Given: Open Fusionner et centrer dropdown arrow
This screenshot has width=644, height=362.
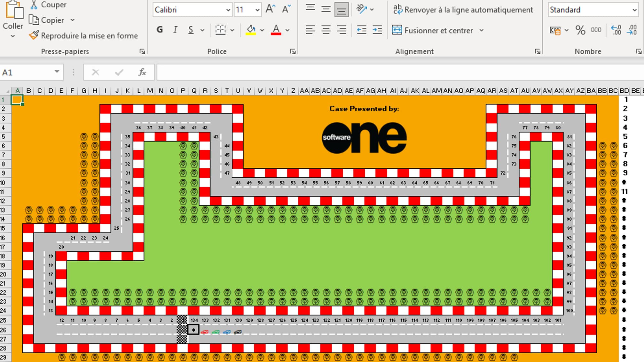Looking at the screenshot, I should [482, 30].
